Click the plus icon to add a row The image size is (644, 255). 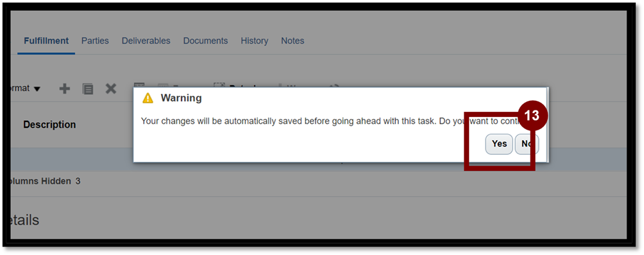click(x=65, y=89)
